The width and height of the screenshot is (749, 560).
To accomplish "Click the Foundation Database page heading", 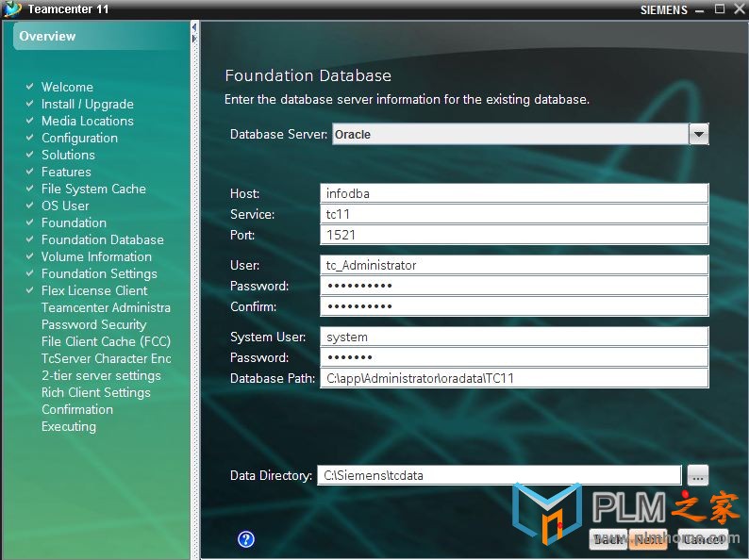I will (x=308, y=75).
